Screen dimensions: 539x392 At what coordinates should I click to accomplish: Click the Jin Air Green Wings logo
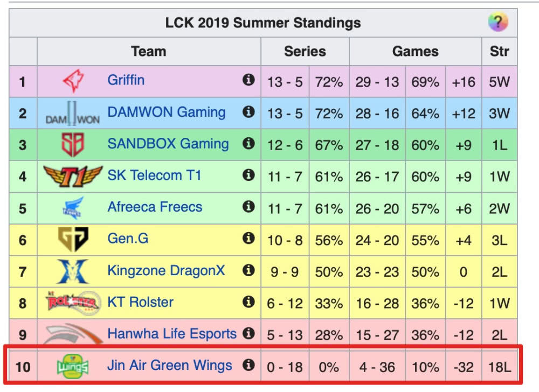point(73,367)
